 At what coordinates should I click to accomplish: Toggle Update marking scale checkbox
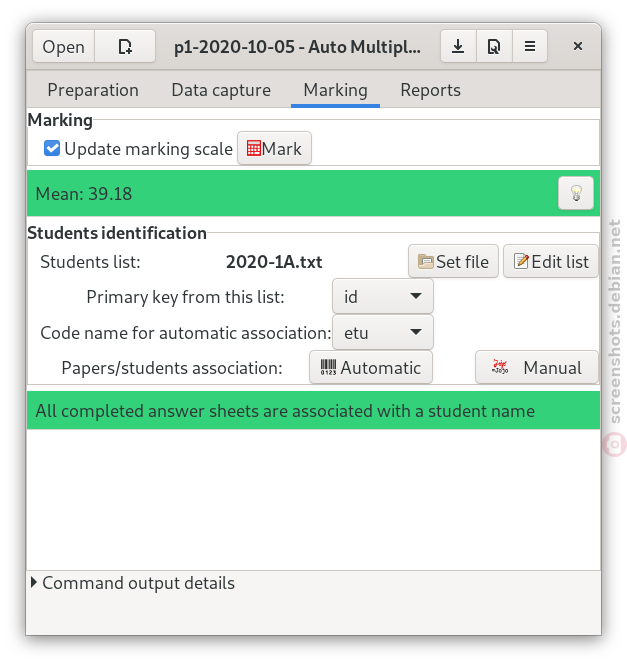point(52,149)
